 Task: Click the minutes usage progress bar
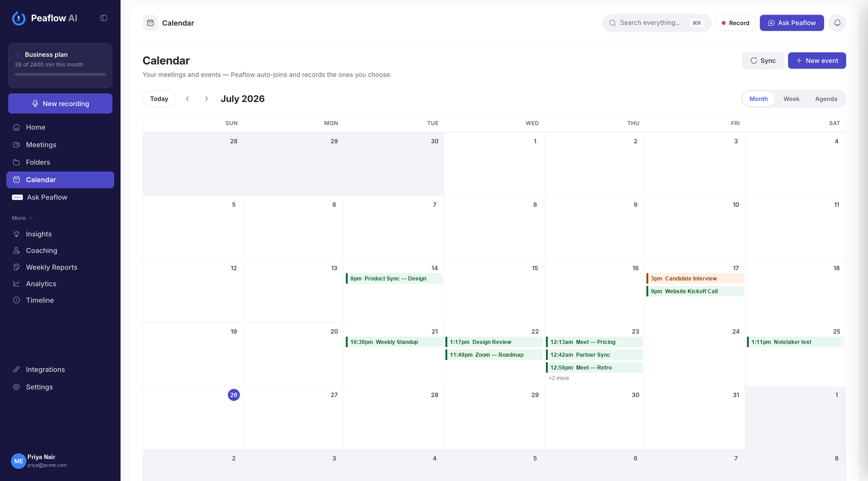(x=60, y=74)
